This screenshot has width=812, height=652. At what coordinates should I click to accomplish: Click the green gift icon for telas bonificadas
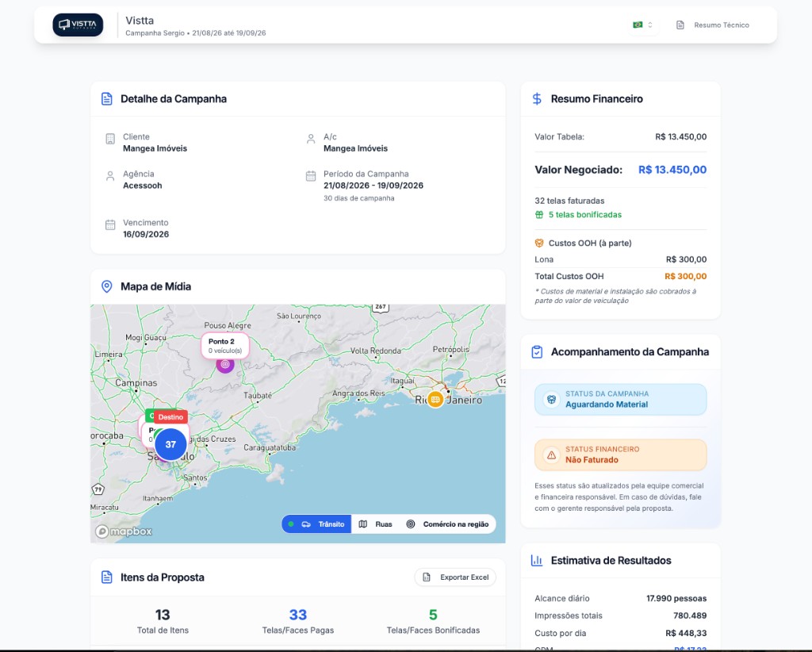(x=539, y=214)
